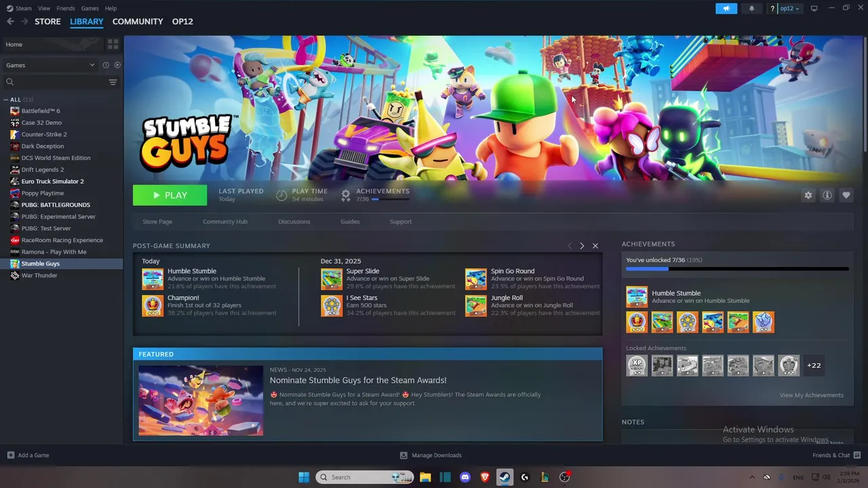Open the Steam Awards news article title
This screenshot has width=868, height=488.
358,380
